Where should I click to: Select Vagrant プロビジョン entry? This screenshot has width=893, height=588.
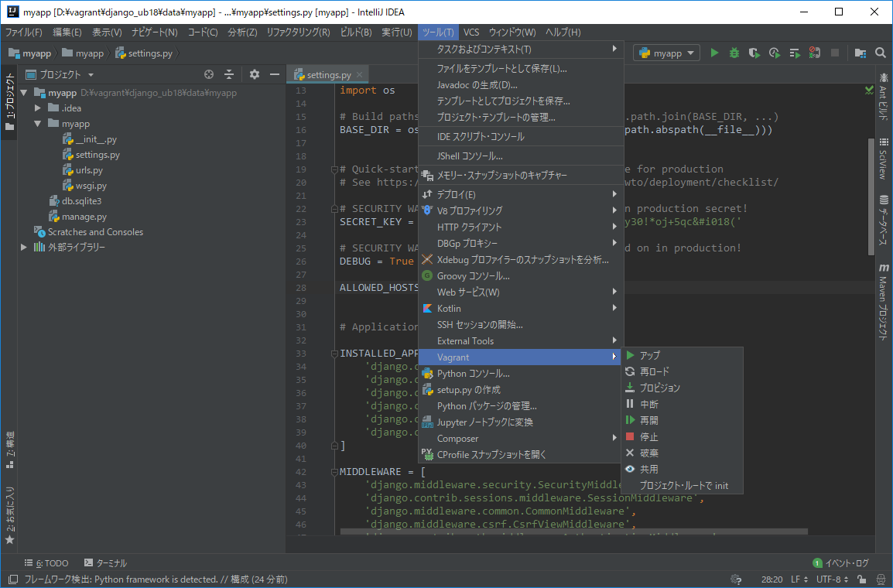(682, 388)
